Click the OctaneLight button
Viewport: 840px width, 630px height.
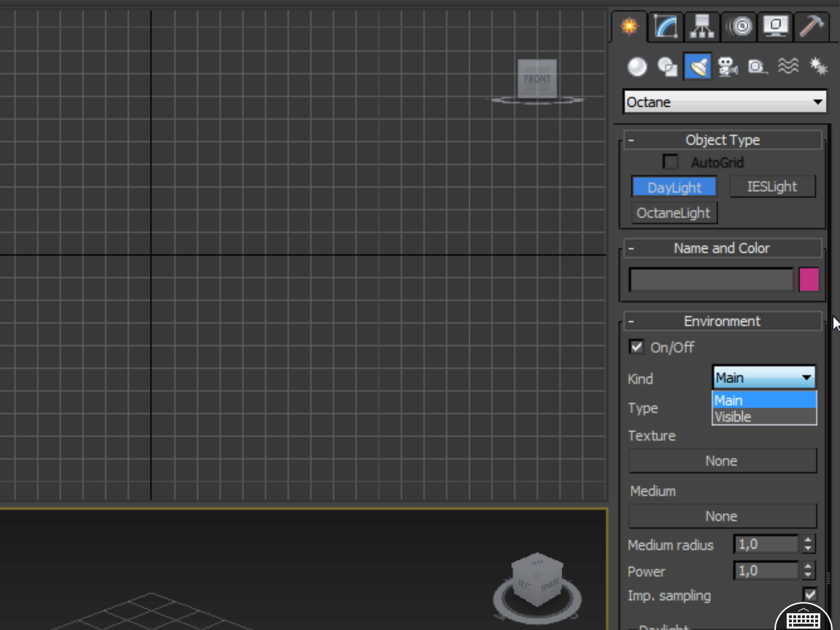pyautogui.click(x=674, y=213)
